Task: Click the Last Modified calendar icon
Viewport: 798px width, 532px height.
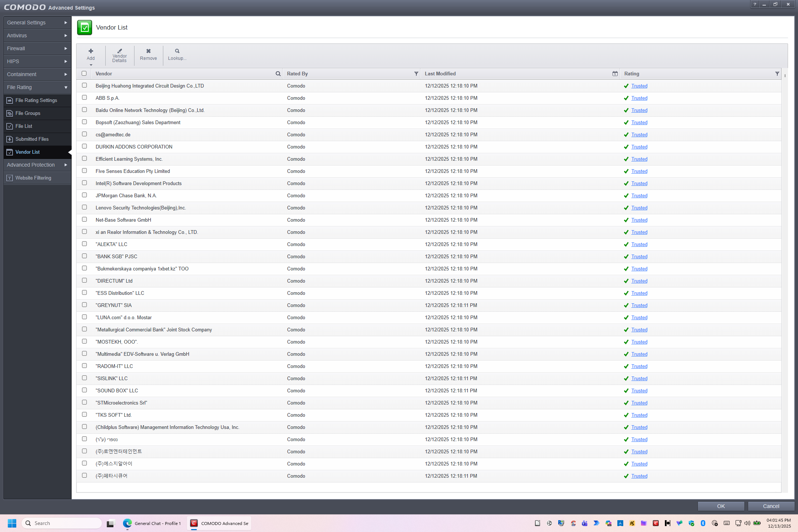Action: tap(615, 74)
